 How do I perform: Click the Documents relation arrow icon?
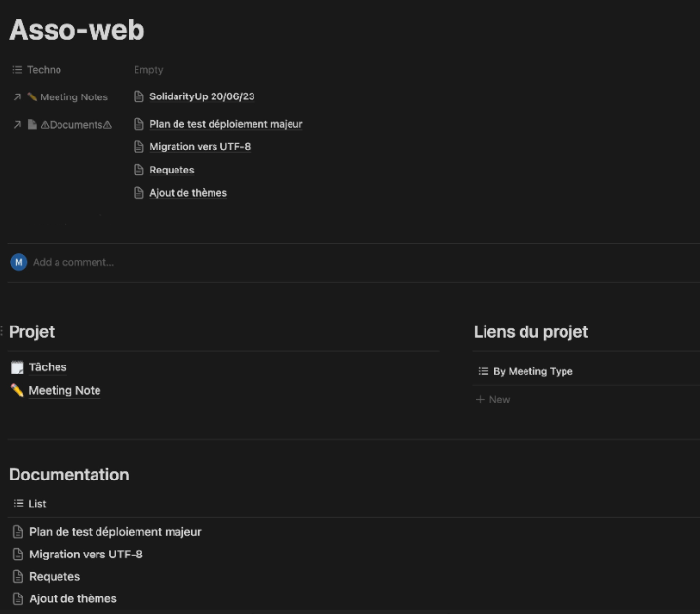point(18,125)
